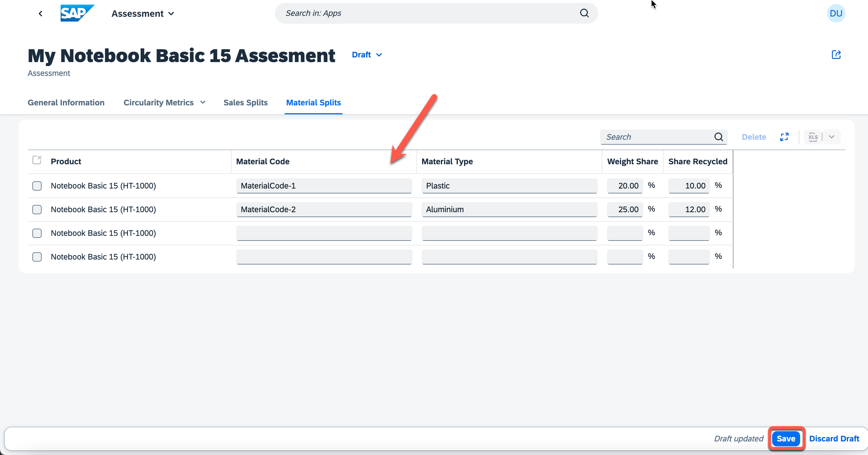Click empty Material Code field in third row
868x455 pixels.
pyautogui.click(x=324, y=233)
